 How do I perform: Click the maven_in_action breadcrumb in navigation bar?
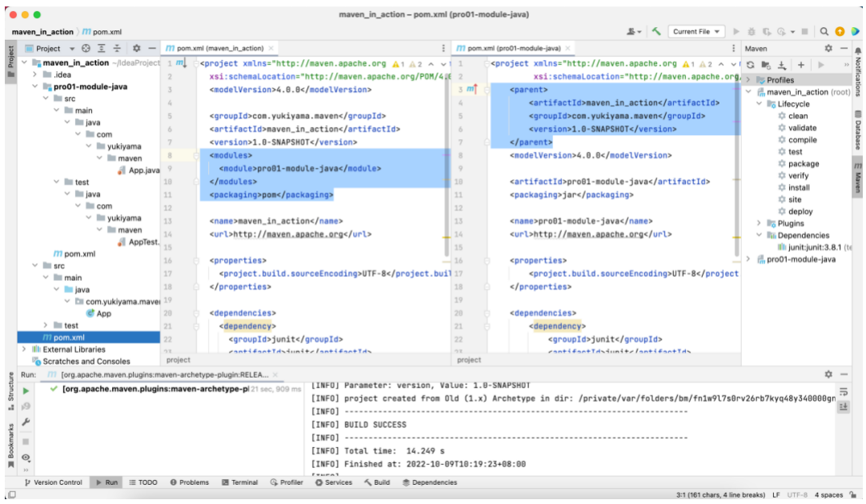tap(42, 31)
